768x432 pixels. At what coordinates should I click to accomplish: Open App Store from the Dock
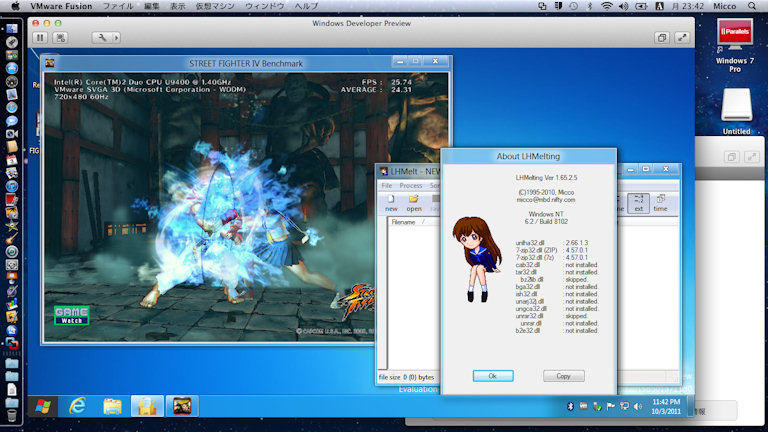[12, 69]
